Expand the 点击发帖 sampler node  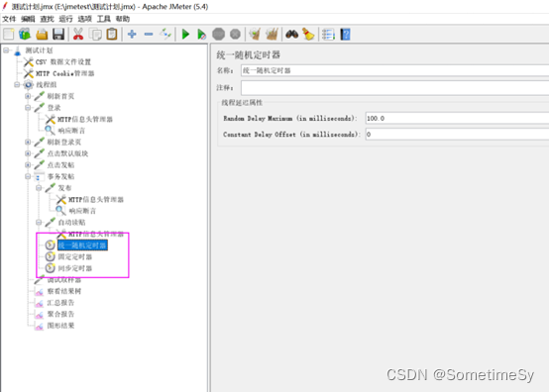28,164
